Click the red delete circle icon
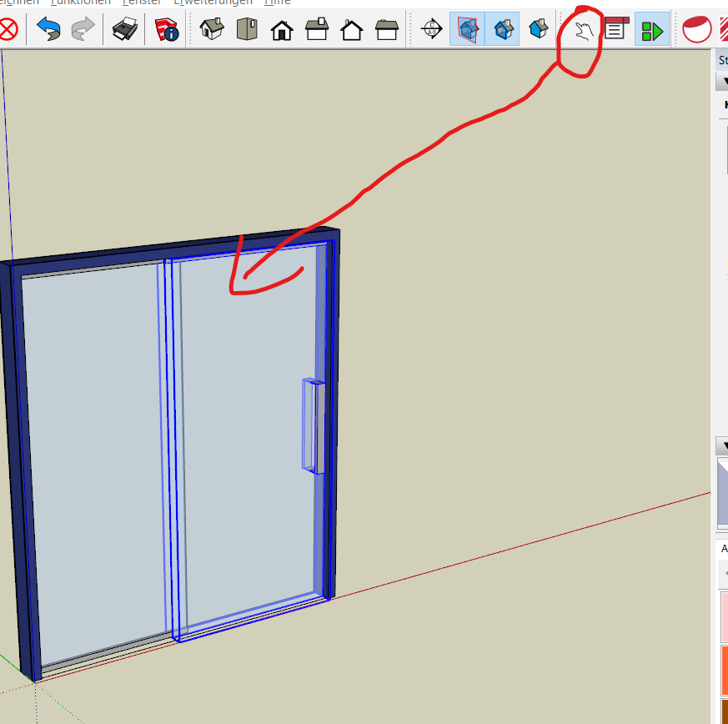The height and width of the screenshot is (724, 728). (x=8, y=31)
